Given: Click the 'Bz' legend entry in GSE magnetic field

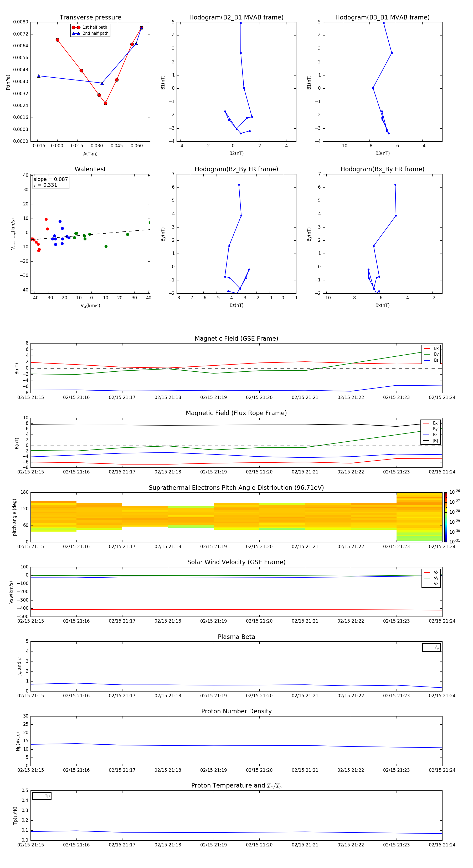Looking at the screenshot, I should pyautogui.click(x=431, y=360).
